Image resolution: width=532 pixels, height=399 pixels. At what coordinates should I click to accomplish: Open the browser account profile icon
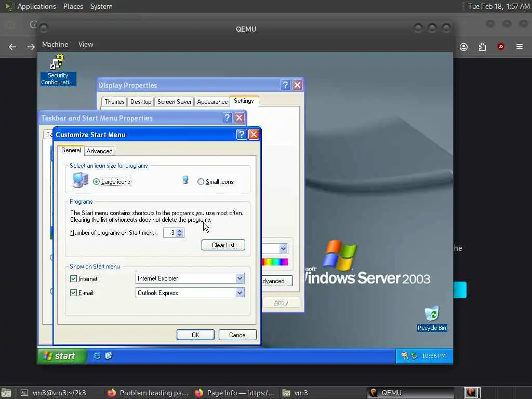pos(463,47)
